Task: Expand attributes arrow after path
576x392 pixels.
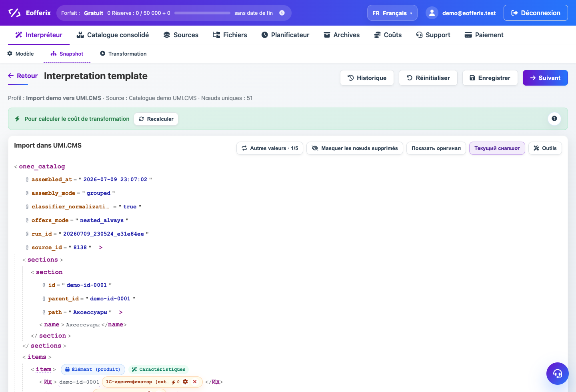Action: pos(121,312)
